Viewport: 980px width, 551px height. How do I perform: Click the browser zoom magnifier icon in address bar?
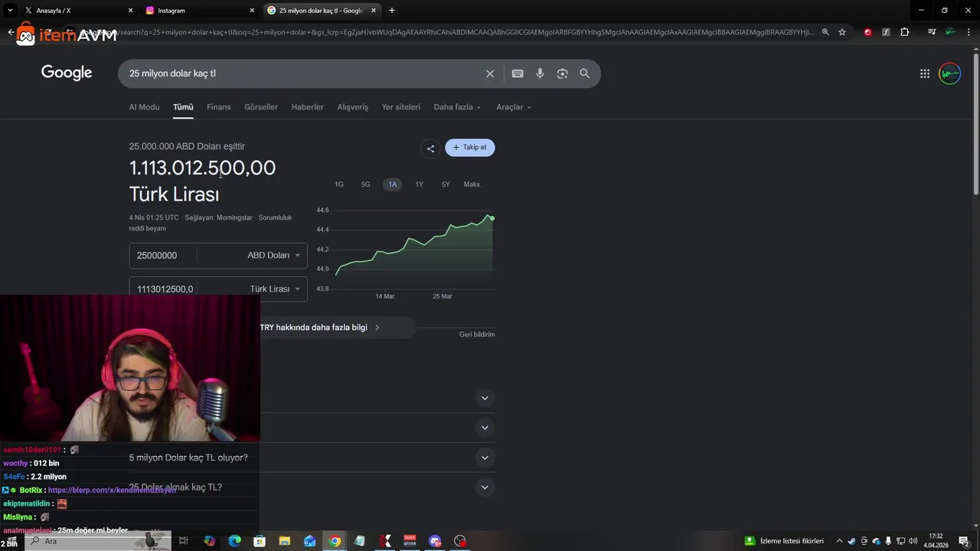point(825,32)
